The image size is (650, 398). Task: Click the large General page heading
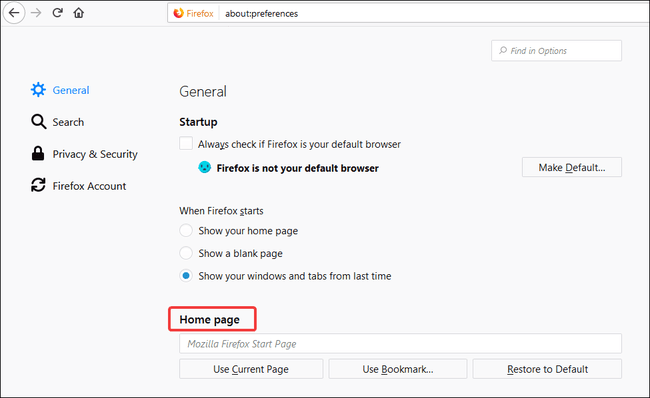pos(203,91)
